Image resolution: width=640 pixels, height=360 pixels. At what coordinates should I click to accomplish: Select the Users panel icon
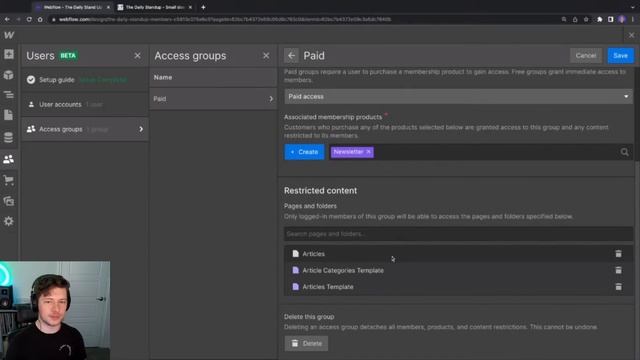pyautogui.click(x=9, y=159)
